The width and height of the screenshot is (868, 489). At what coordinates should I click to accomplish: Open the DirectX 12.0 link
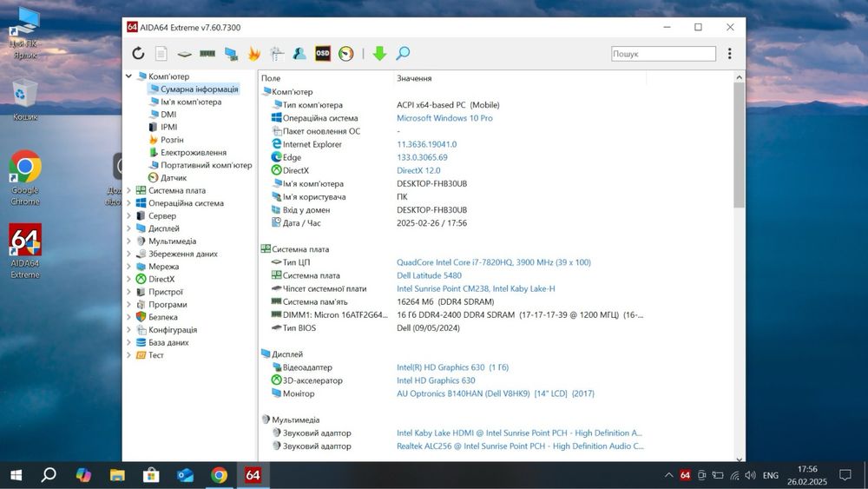tap(418, 170)
